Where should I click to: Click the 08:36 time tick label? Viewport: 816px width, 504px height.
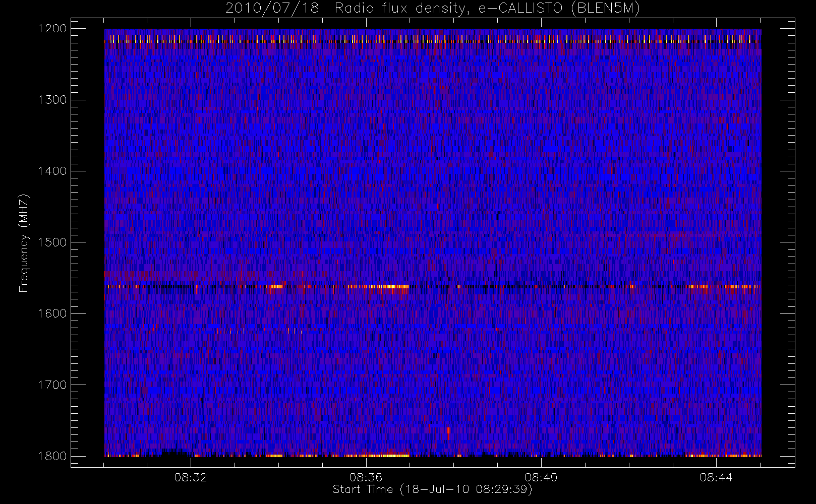366,477
